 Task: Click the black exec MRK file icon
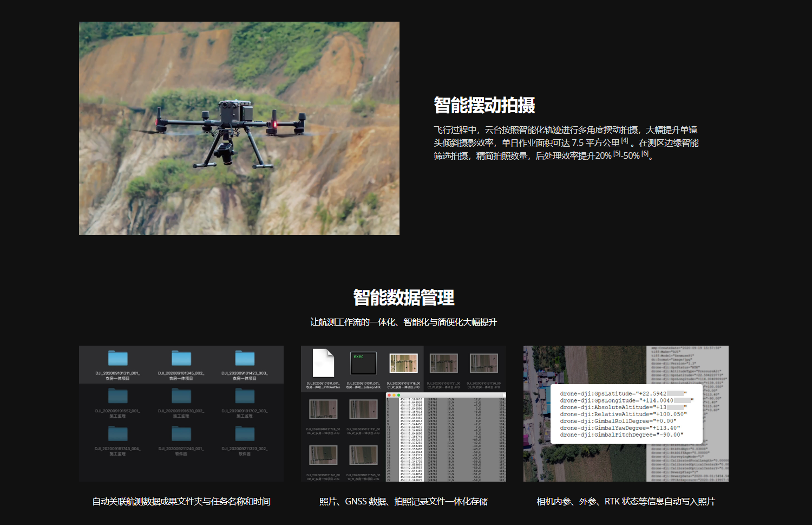[363, 363]
